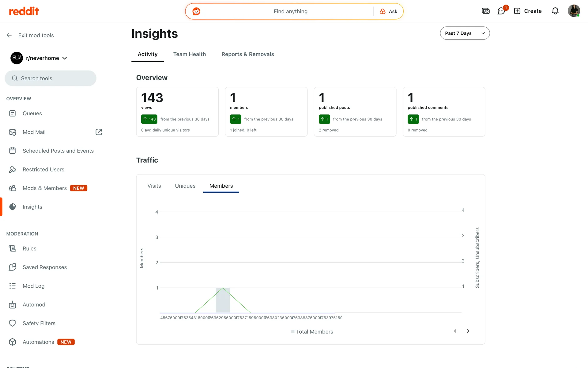Screen dimensions: 588x368
Task: Go to next chart legend page
Action: 468,331
